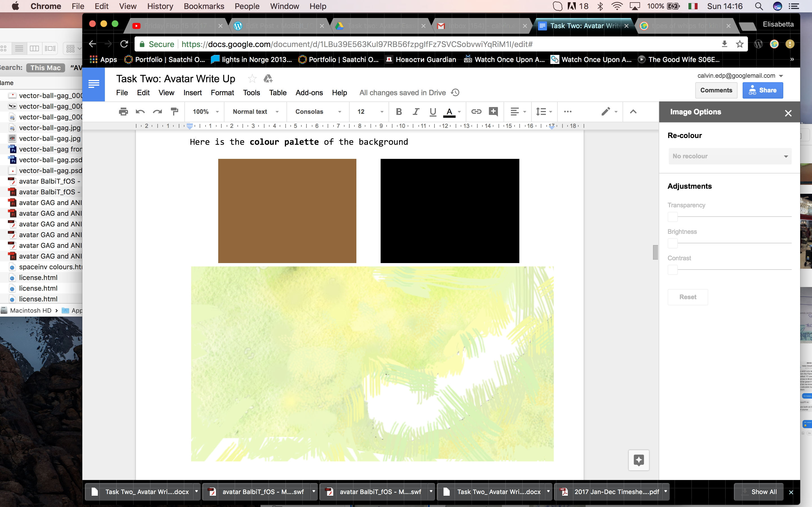Select the paint format roller icon
Screen dimensions: 812x507
point(175,112)
